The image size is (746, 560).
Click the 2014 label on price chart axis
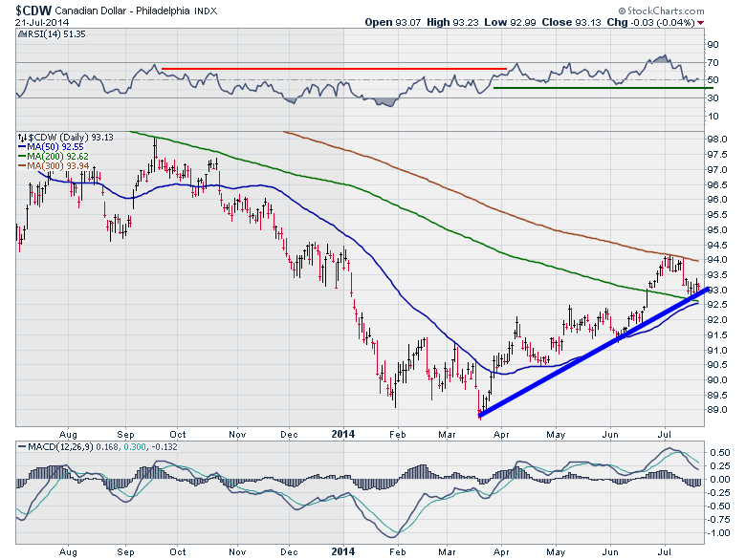[343, 434]
